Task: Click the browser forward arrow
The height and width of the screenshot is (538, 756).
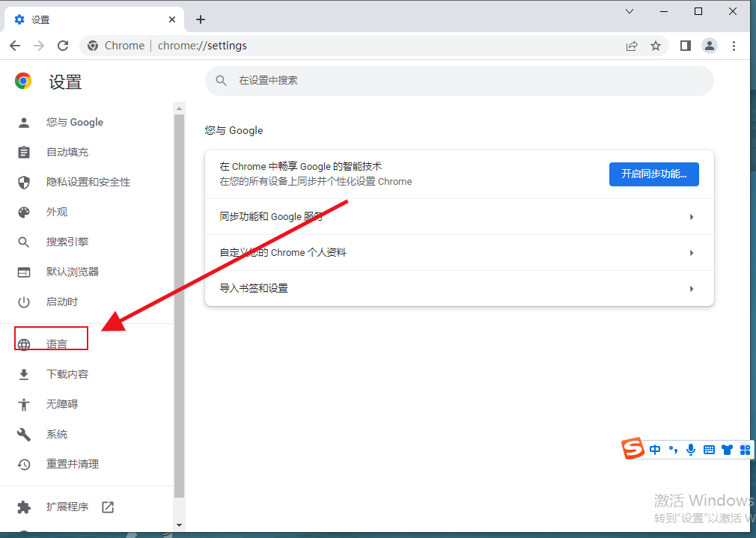Action: coord(39,46)
